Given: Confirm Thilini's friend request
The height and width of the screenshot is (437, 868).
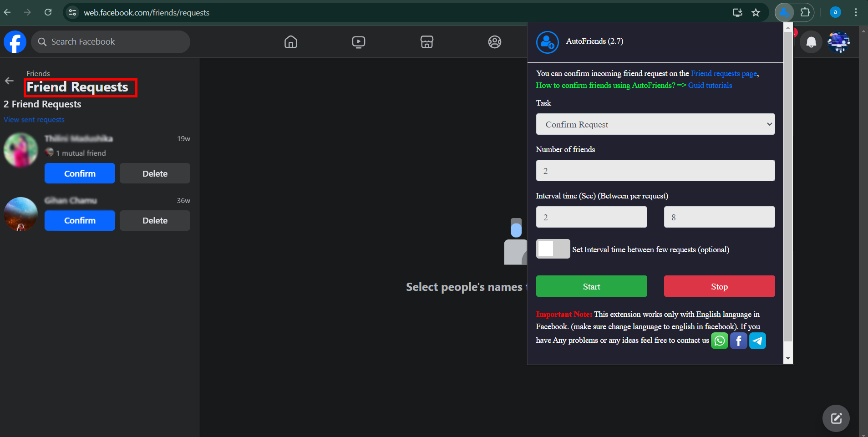Looking at the screenshot, I should (x=80, y=173).
